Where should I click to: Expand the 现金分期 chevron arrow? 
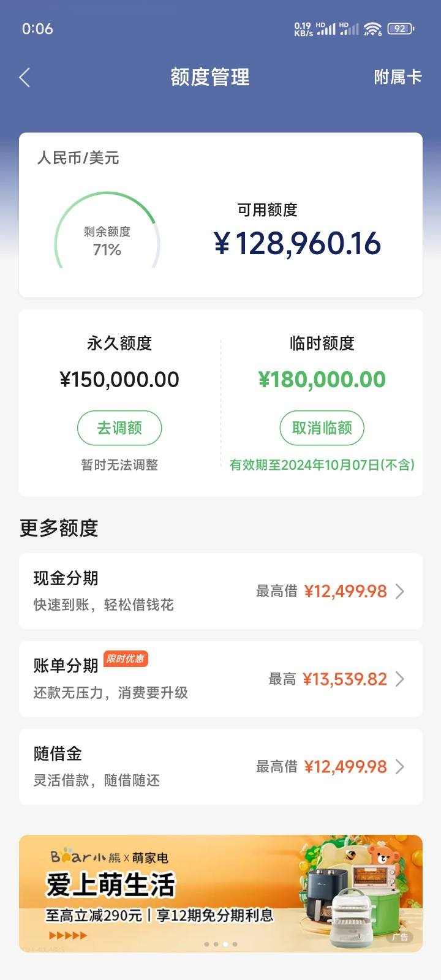(400, 591)
